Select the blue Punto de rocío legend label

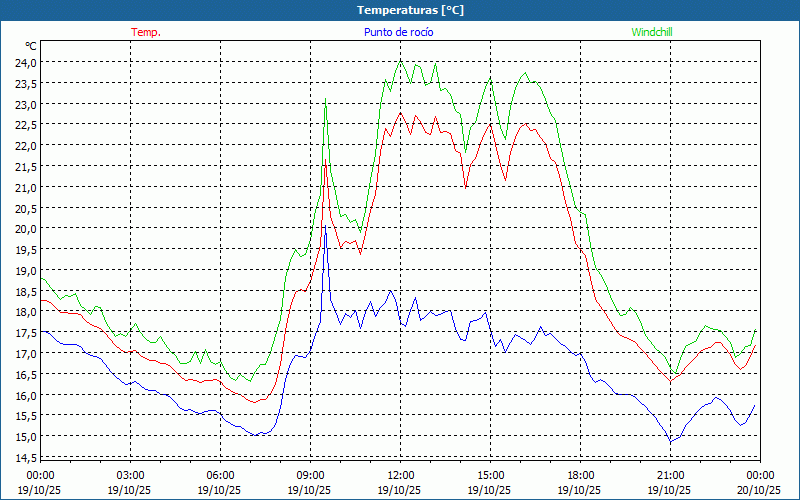[x=399, y=32]
